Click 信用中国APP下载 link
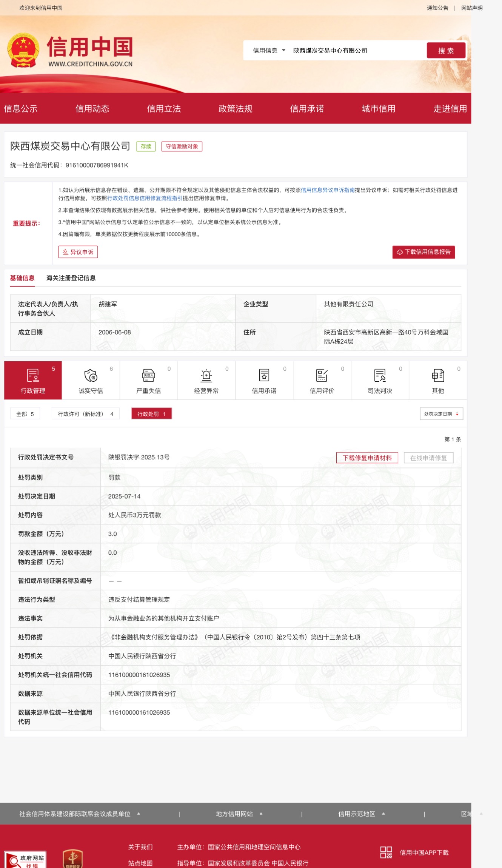Image resolution: width=502 pixels, height=868 pixels. click(x=424, y=853)
